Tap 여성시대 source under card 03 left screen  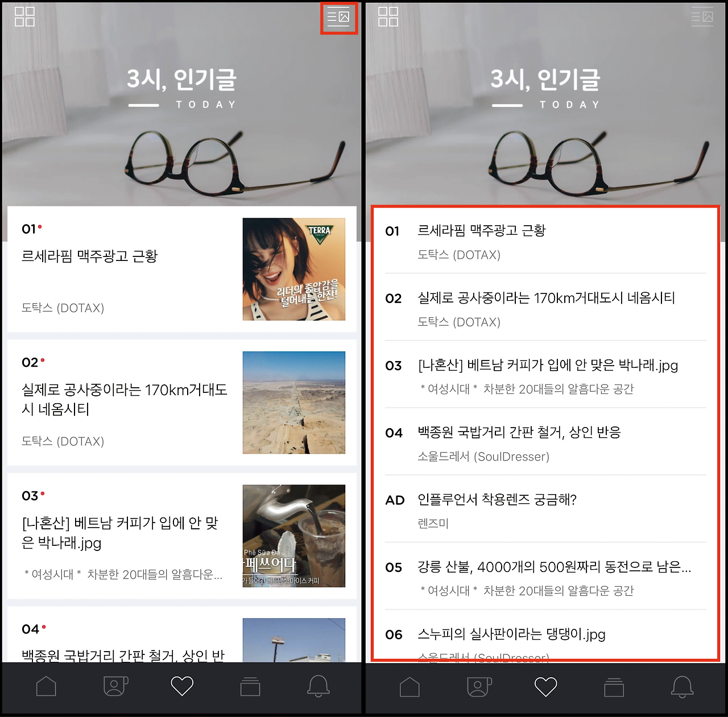123,574
